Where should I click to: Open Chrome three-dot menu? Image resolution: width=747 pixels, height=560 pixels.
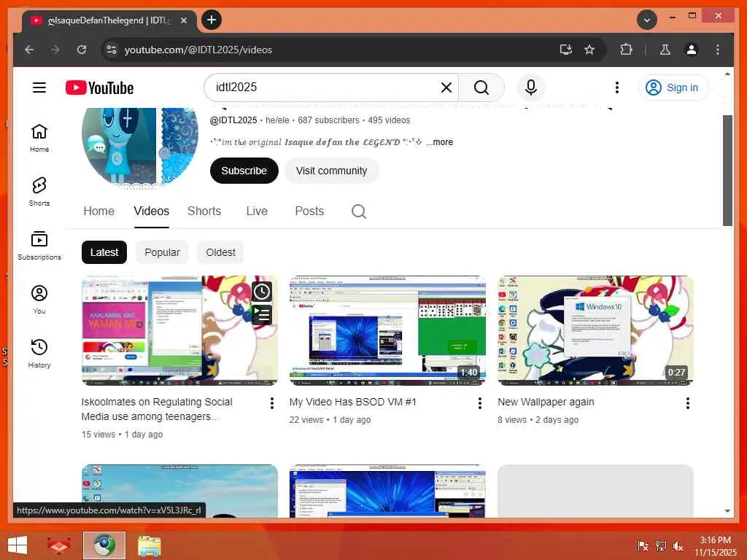pyautogui.click(x=718, y=50)
